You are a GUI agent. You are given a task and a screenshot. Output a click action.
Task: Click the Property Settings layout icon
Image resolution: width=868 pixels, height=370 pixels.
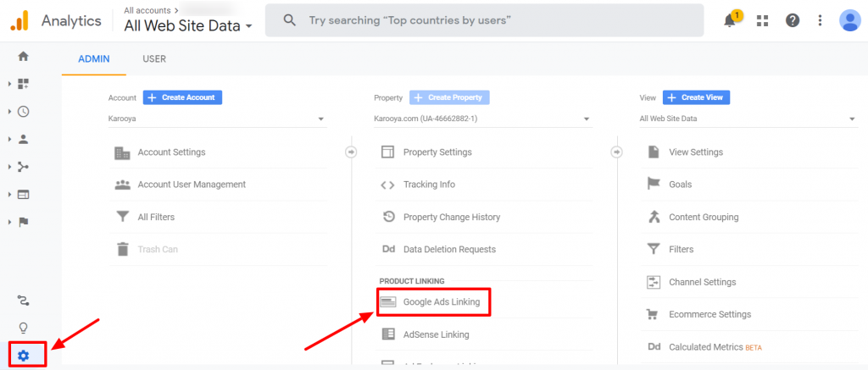click(388, 152)
